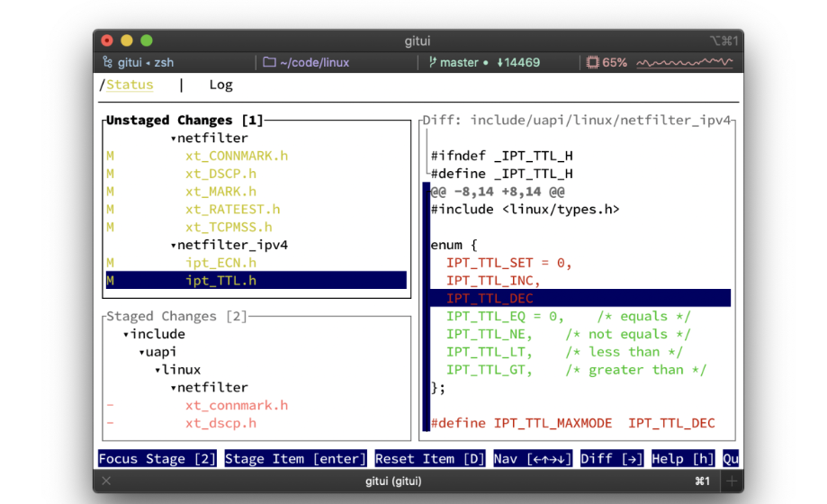The image size is (827, 504).
Task: Select deleted xt_connmark.h in Staged Changes
Action: pyautogui.click(x=237, y=405)
